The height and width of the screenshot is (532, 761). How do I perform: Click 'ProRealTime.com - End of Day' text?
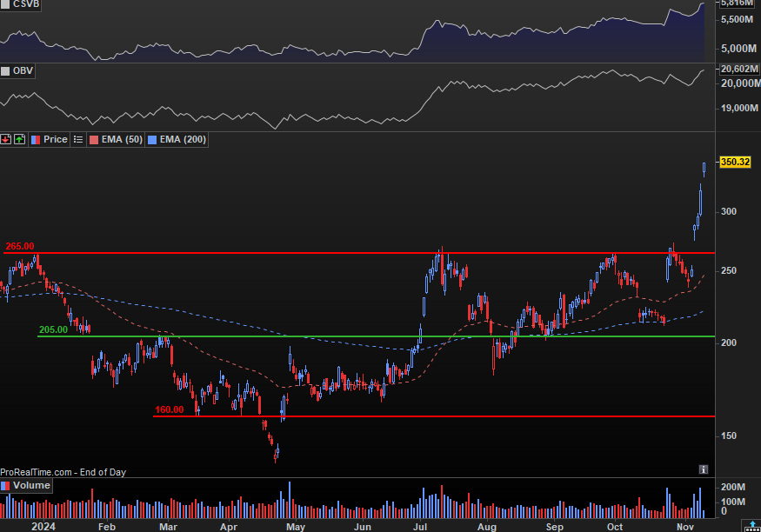pyautogui.click(x=63, y=472)
